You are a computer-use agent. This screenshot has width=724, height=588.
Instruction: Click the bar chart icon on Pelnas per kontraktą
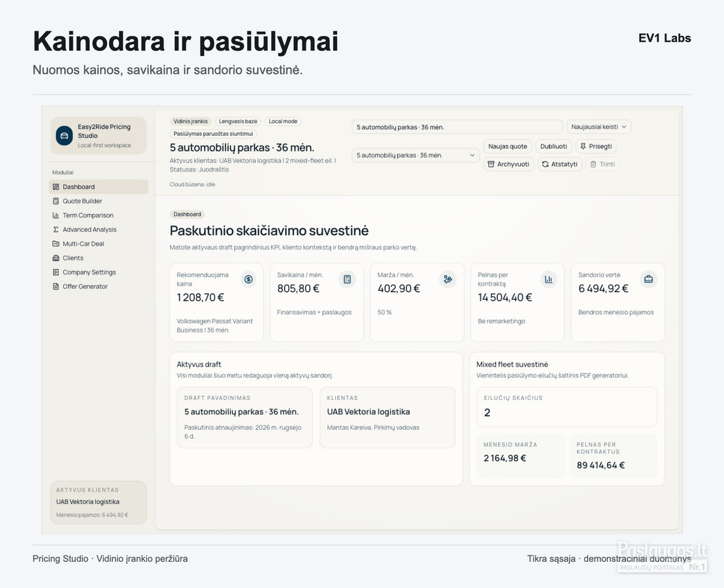click(548, 279)
